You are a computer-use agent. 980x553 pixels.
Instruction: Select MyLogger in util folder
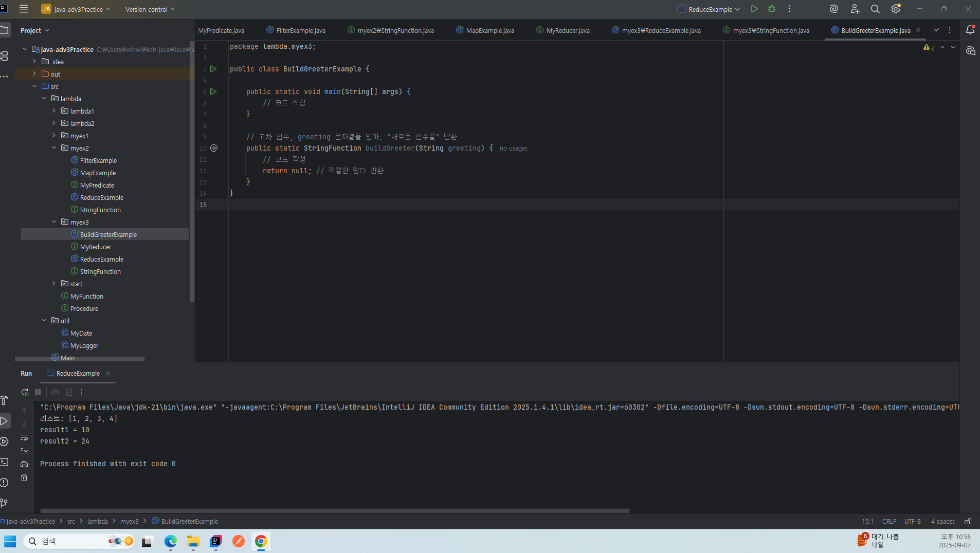pyautogui.click(x=84, y=345)
